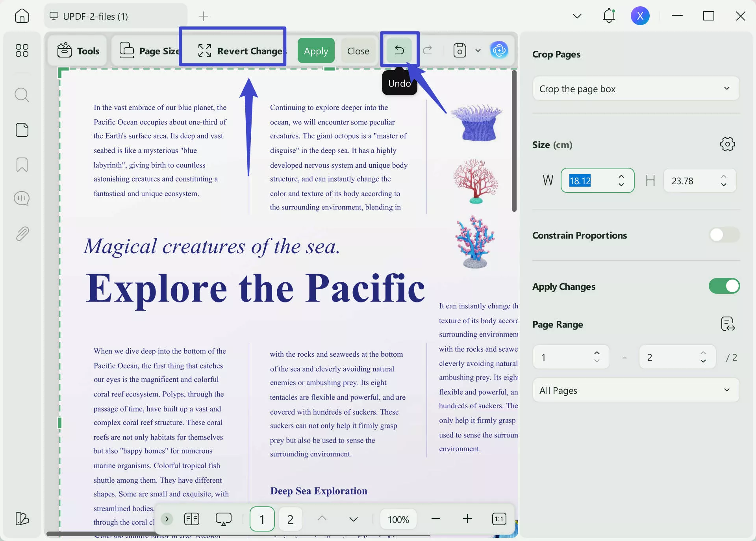Switch to the Tools tab
This screenshot has width=756, height=541.
click(77, 50)
